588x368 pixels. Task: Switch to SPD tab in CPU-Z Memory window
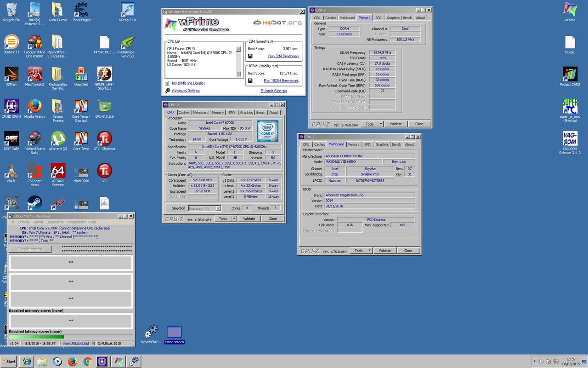coord(378,17)
